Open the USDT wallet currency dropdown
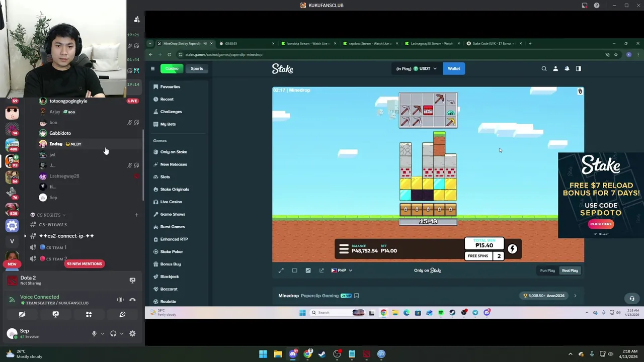This screenshot has width=644, height=362. pos(417,68)
